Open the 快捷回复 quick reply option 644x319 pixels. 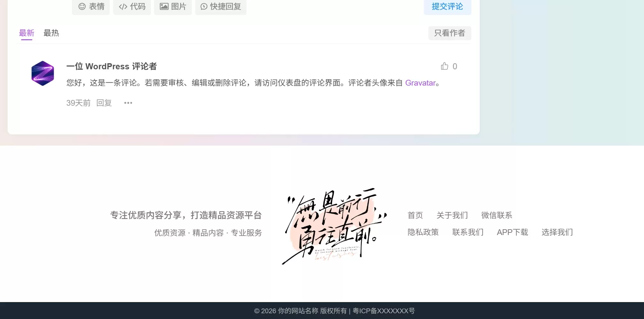click(x=221, y=7)
